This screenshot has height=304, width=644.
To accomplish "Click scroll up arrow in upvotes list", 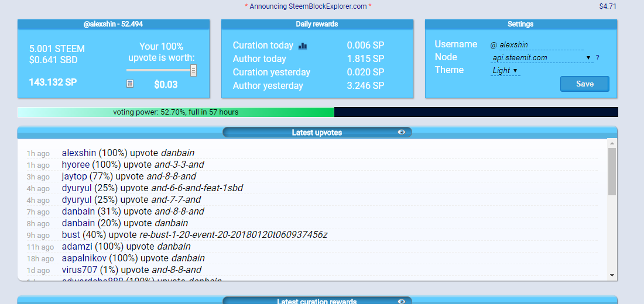I will [x=612, y=143].
